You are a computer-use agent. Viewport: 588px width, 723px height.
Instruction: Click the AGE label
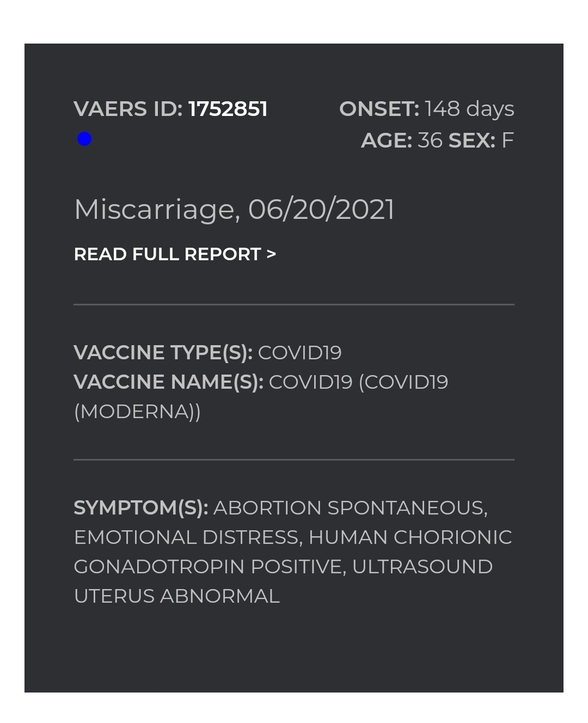pyautogui.click(x=387, y=140)
